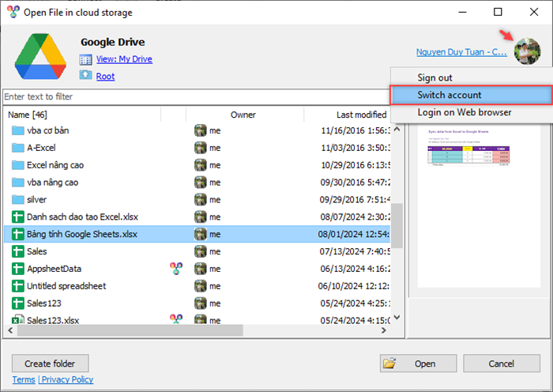Click the Excel file icon of Sales123.xlsx
The width and height of the screenshot is (553, 392).
(x=17, y=319)
